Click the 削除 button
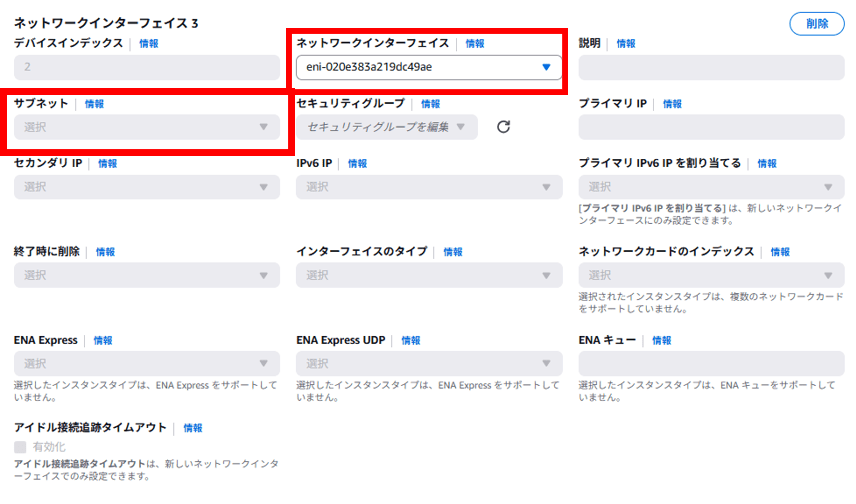This screenshot has height=504, width=856. 816,24
